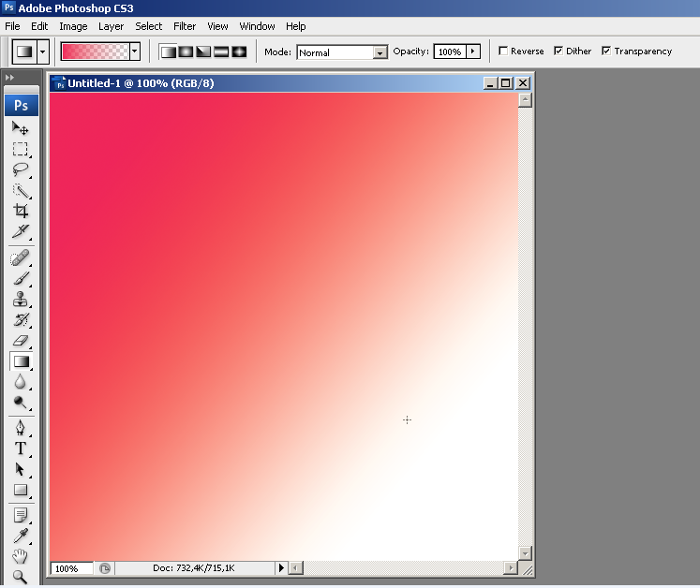Select the Brush tool
Viewport: 700px width, 588px height.
coord(21,279)
